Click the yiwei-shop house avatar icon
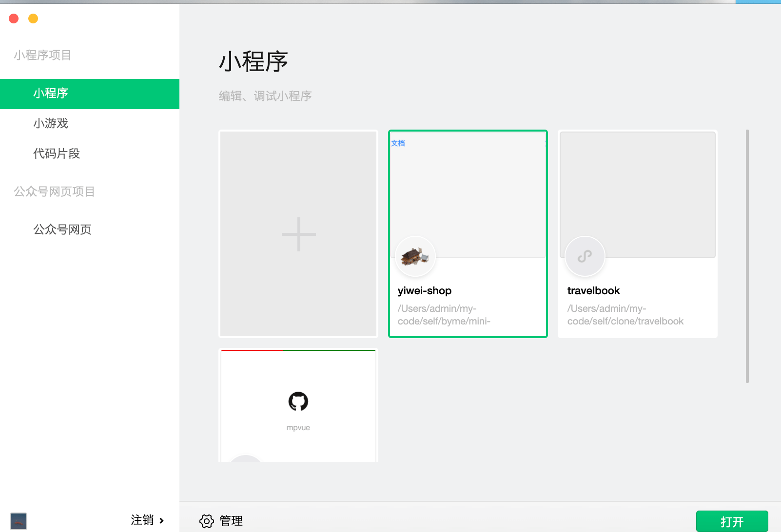This screenshot has width=781, height=532. coord(415,256)
